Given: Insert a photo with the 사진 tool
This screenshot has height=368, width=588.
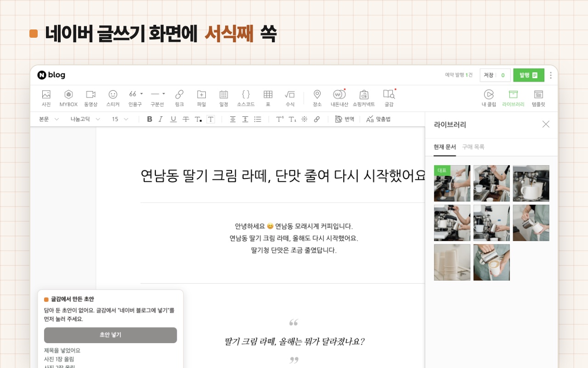Looking at the screenshot, I should tap(46, 98).
